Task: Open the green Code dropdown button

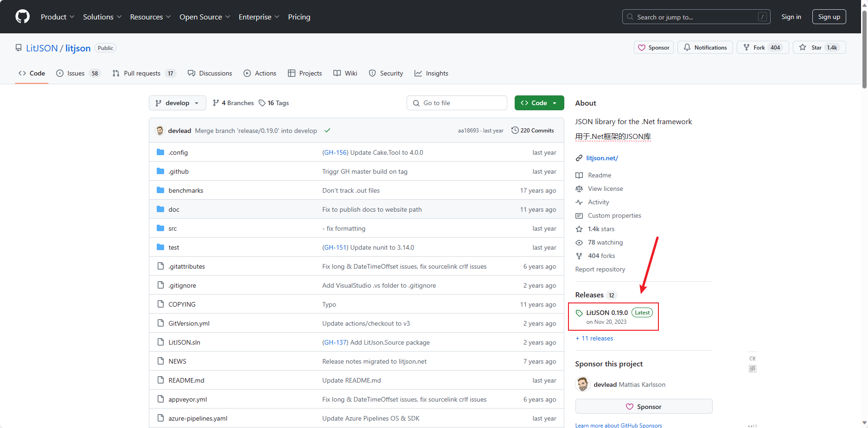Action: click(539, 103)
